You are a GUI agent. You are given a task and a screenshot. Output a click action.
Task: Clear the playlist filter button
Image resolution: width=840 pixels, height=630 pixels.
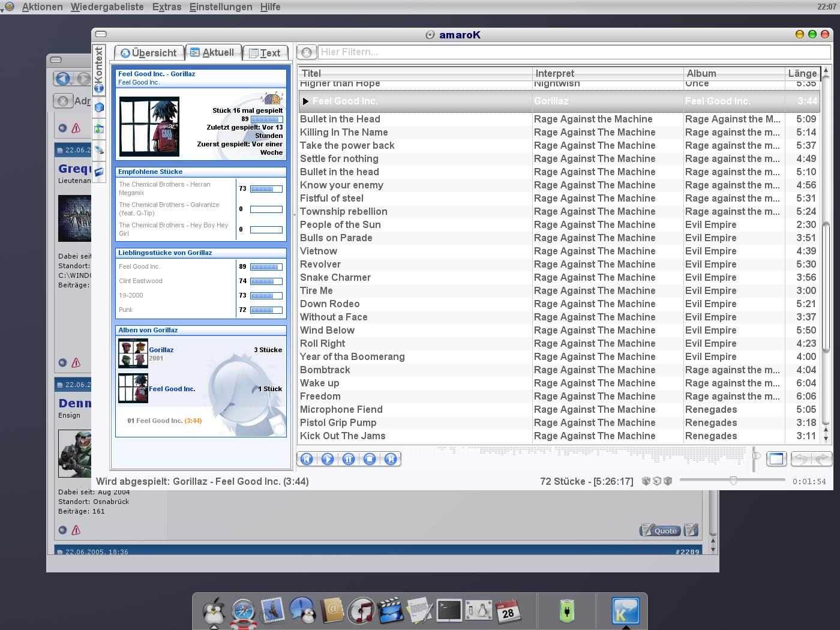307,52
